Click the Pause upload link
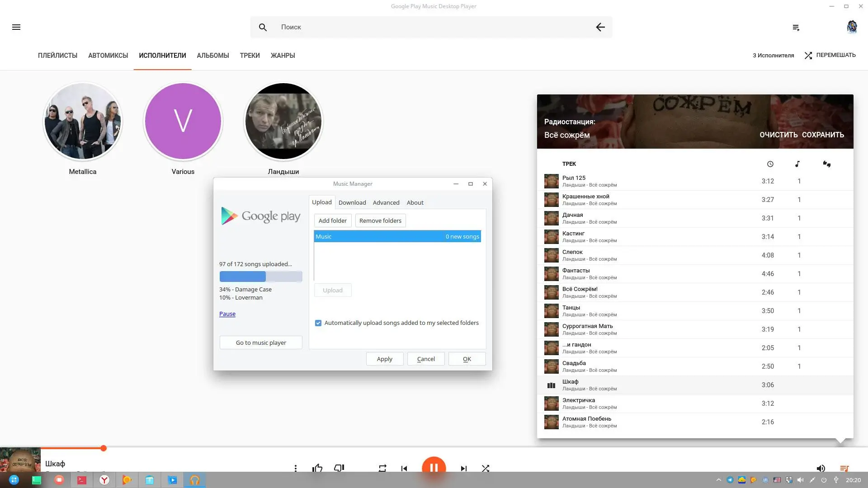 pos(227,314)
